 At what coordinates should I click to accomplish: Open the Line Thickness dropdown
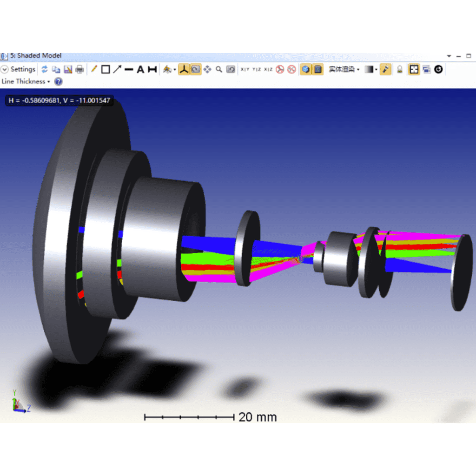26,81
